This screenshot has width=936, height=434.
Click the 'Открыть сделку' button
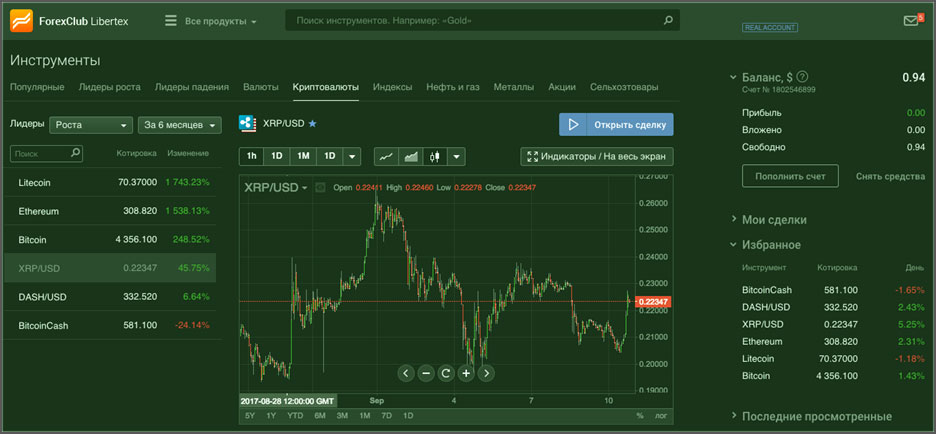pos(616,125)
